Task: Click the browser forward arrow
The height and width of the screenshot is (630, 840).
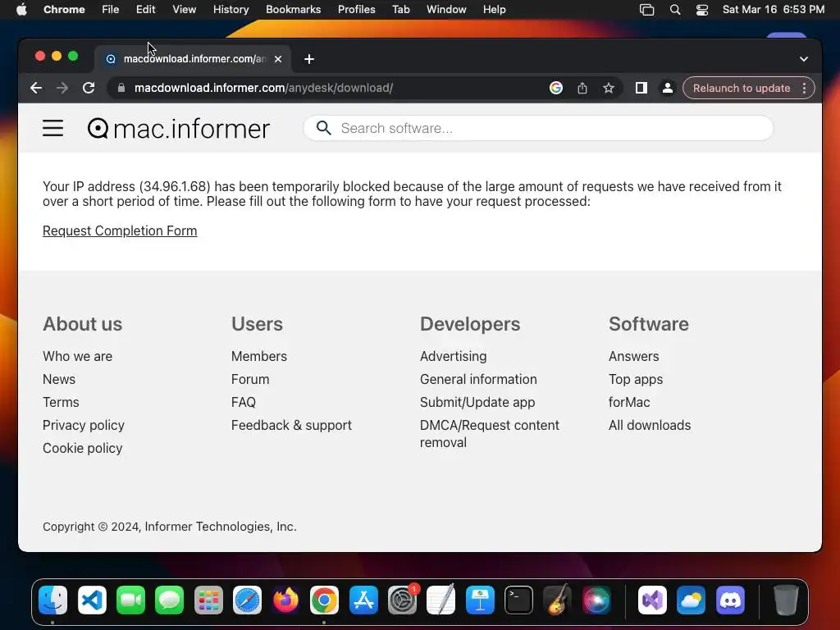Action: click(x=62, y=88)
